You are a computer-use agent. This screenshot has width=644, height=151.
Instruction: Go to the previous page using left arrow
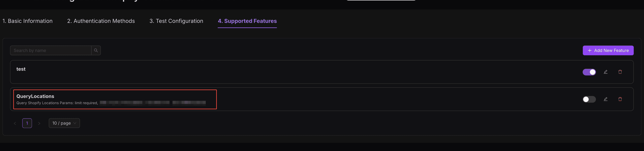point(15,123)
